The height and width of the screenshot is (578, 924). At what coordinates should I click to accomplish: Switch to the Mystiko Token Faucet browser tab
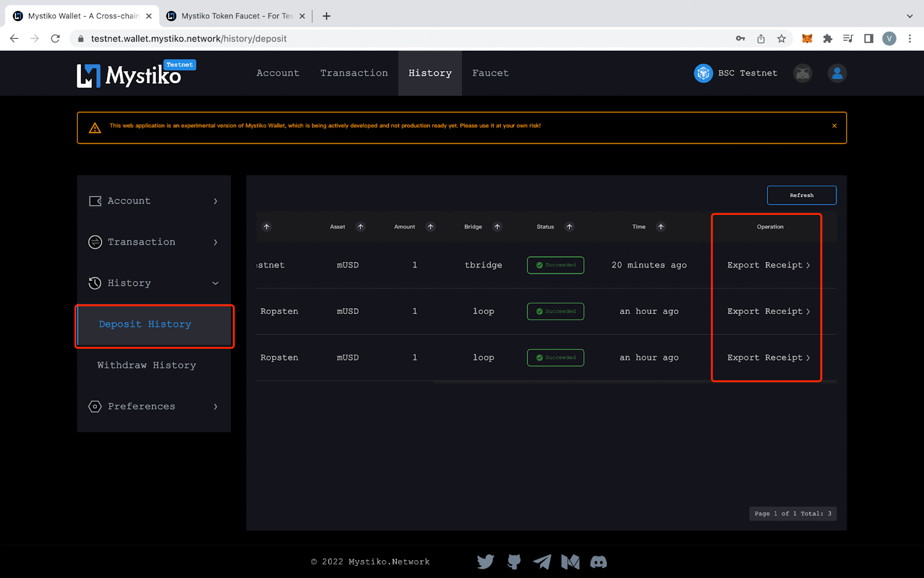tap(235, 16)
